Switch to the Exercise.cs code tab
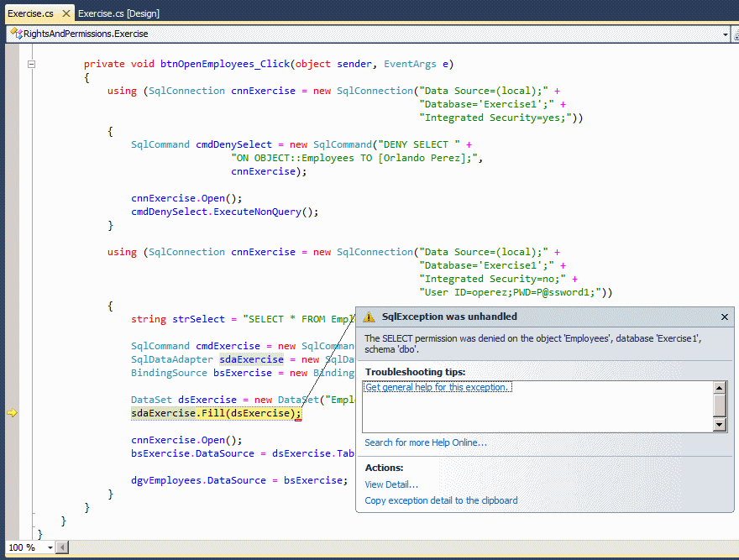The height and width of the screenshot is (560, 739). (30, 13)
